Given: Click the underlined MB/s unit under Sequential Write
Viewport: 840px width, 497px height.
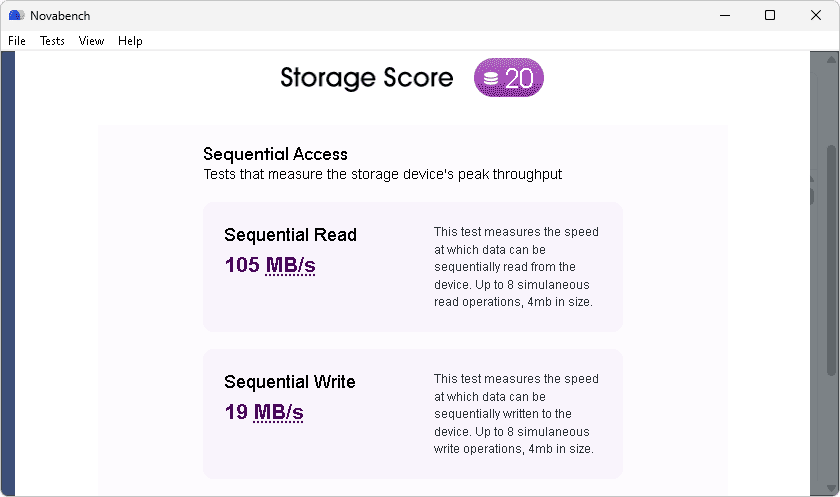Looking at the screenshot, I should (278, 412).
